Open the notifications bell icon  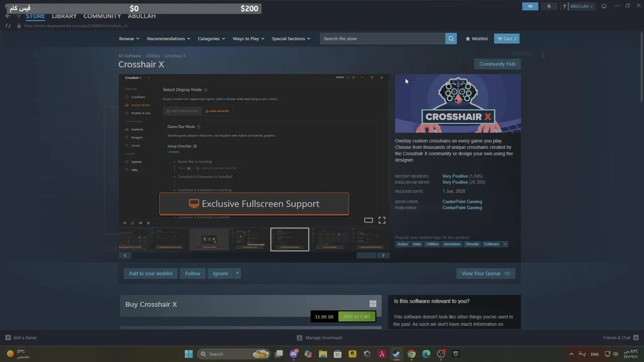(549, 7)
